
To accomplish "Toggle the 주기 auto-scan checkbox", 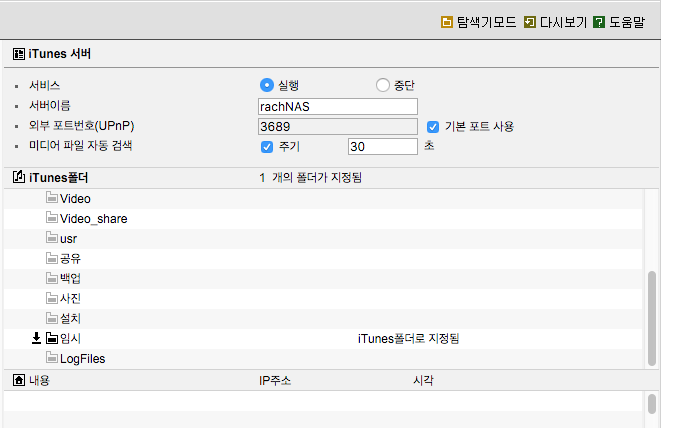I will tap(267, 147).
